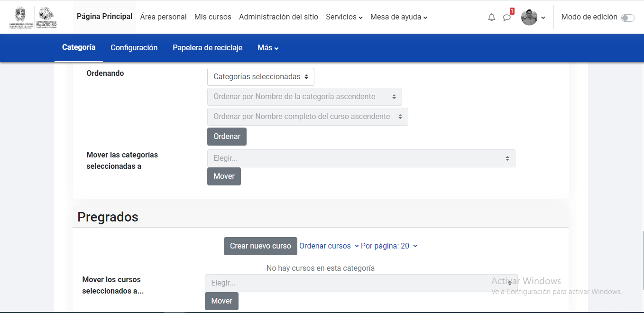This screenshot has width=644, height=313.
Task: Switch to the Configuración tab
Action: coord(134,47)
